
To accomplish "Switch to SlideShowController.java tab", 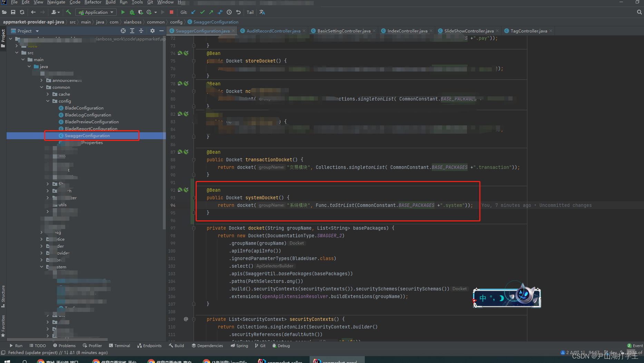I will pos(469,31).
